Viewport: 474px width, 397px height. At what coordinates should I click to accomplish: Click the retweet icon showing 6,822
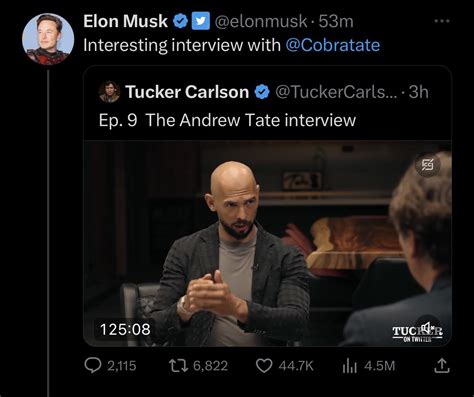click(178, 366)
